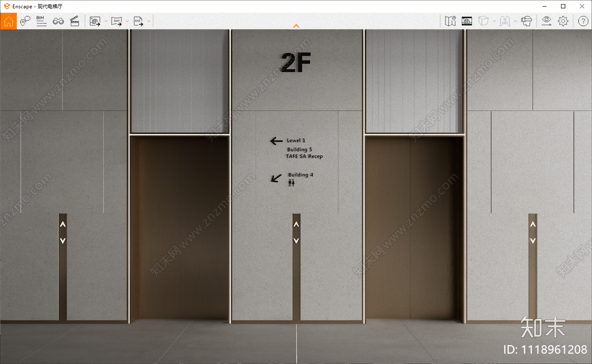Expand the wings navigation mode dropdown
The width and height of the screenshot is (592, 364).
[515, 21]
